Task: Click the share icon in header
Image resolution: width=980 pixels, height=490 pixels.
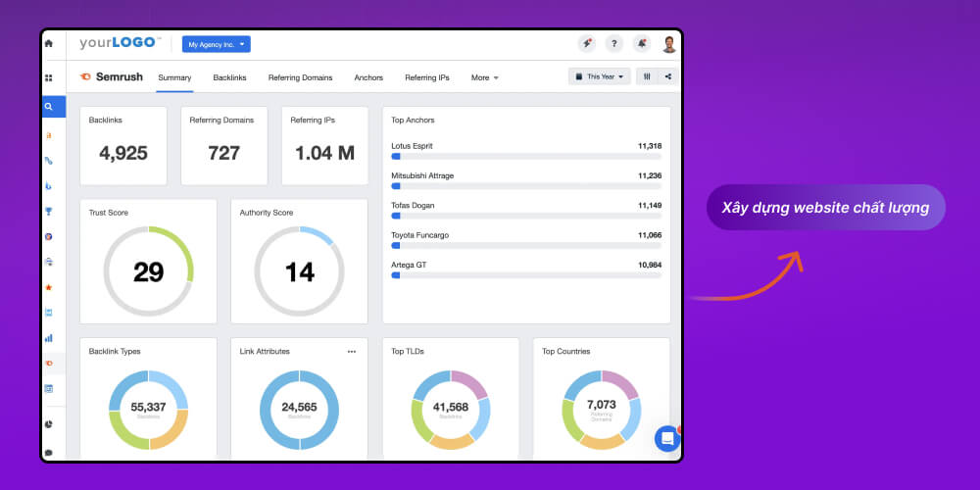Action: (668, 76)
